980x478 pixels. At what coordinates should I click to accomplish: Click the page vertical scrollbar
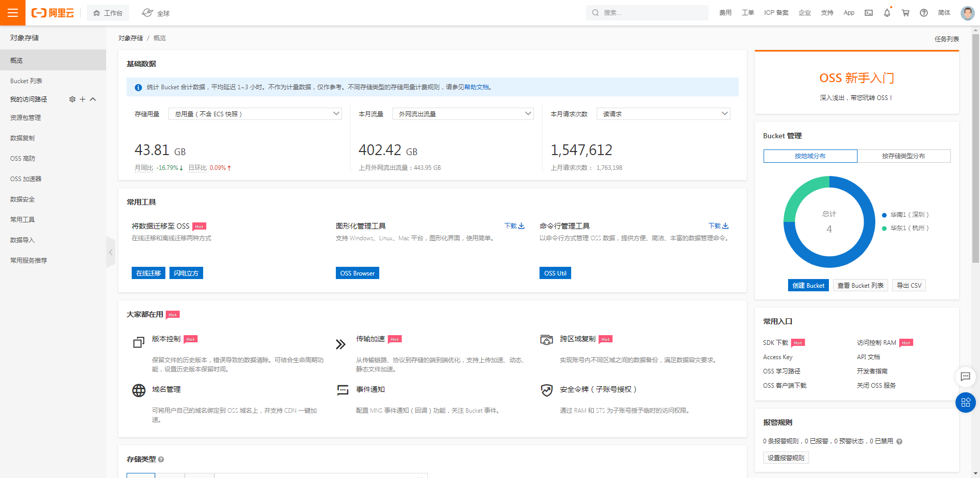coord(975,148)
